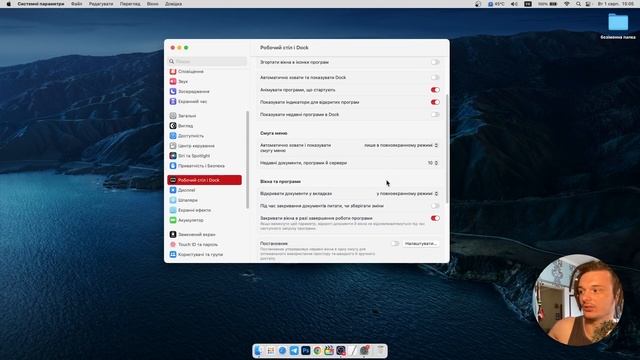
Task: Open Safari from the Dock
Action: click(x=282, y=351)
